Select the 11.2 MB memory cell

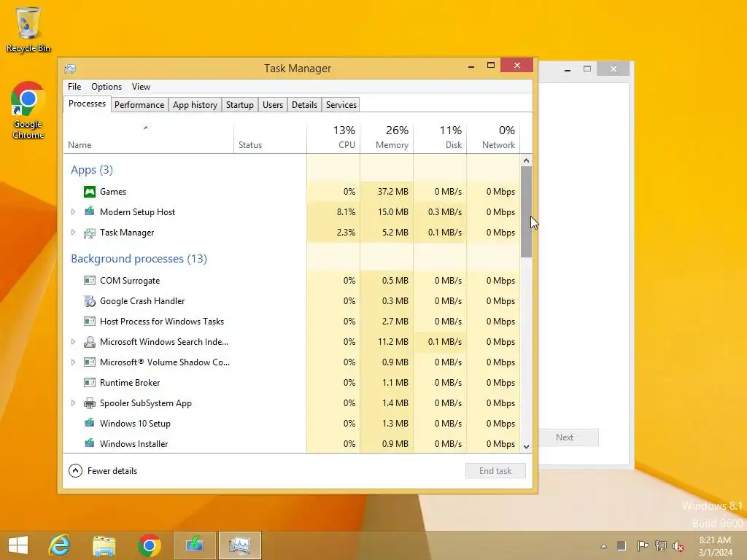tap(387, 342)
